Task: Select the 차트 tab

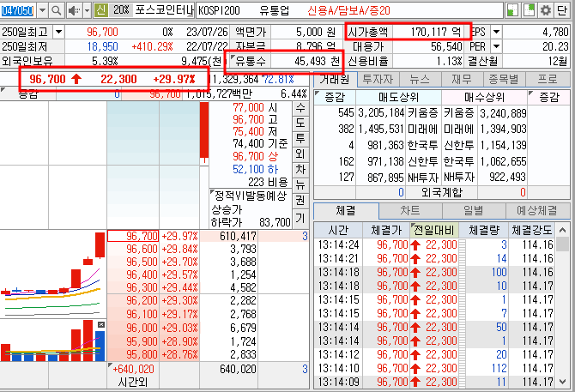Action: pyautogui.click(x=410, y=211)
